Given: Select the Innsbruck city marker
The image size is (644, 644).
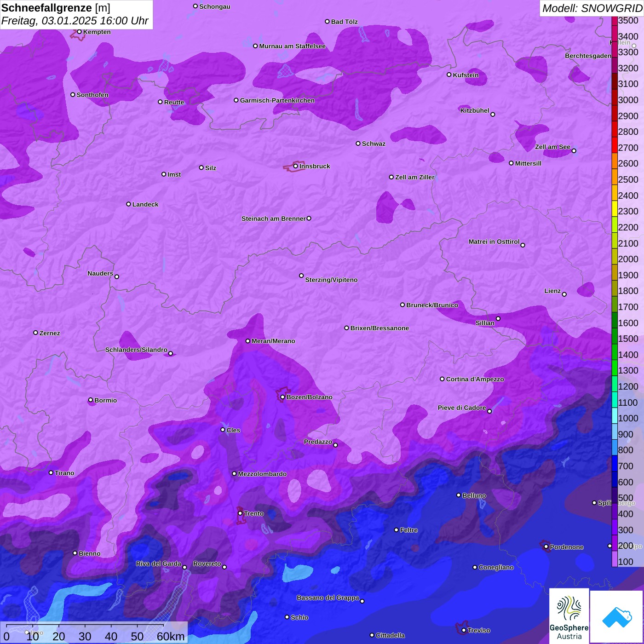Looking at the screenshot, I should (296, 166).
